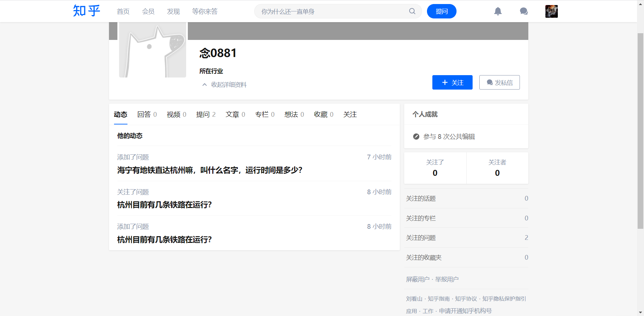Open the notifications bell
Screen dimensions: 644x316
(498, 11)
